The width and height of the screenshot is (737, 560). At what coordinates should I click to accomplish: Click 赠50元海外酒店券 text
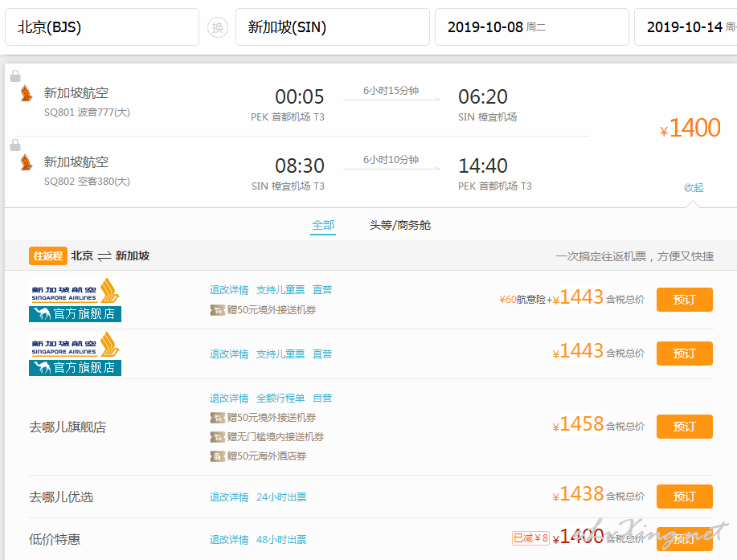point(267,456)
